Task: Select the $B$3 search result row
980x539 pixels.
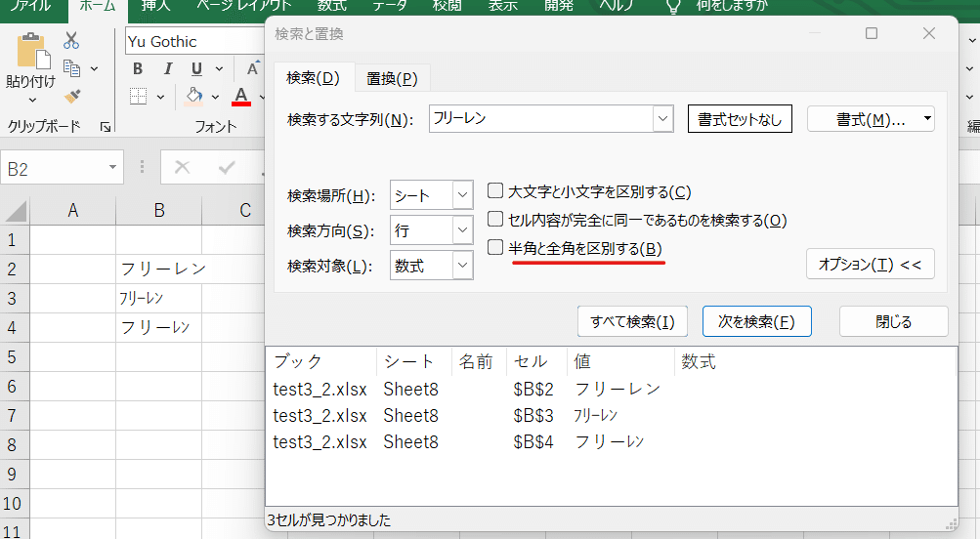Action: (x=612, y=415)
